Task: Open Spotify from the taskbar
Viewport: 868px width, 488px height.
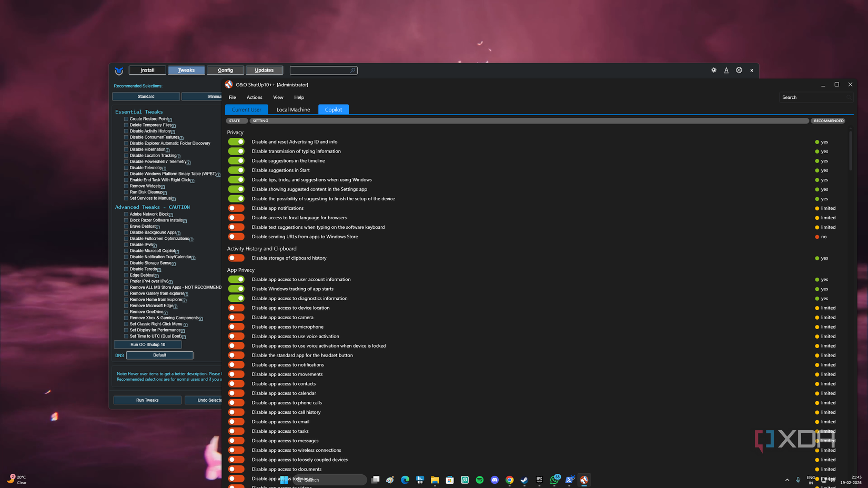Action: pyautogui.click(x=480, y=480)
